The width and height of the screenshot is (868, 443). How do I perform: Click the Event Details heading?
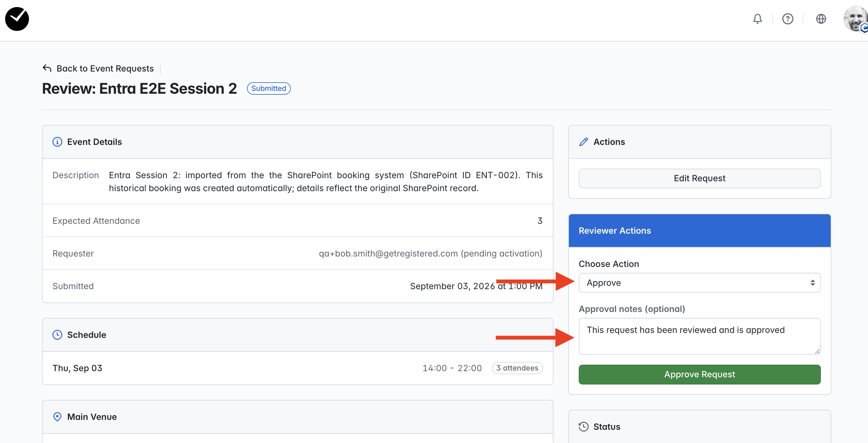click(94, 142)
